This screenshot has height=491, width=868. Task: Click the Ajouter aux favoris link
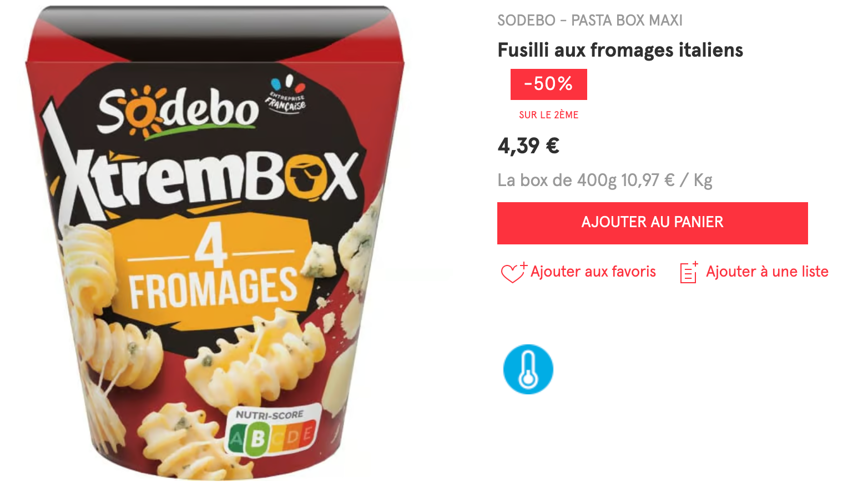click(x=593, y=272)
